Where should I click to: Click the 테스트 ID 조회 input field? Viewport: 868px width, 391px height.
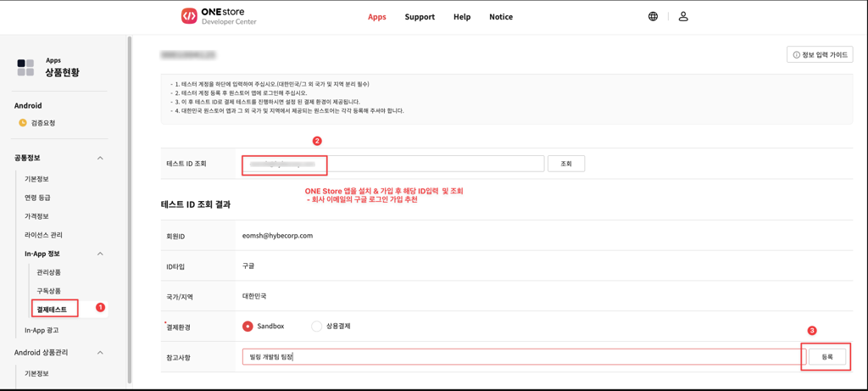[393, 164]
